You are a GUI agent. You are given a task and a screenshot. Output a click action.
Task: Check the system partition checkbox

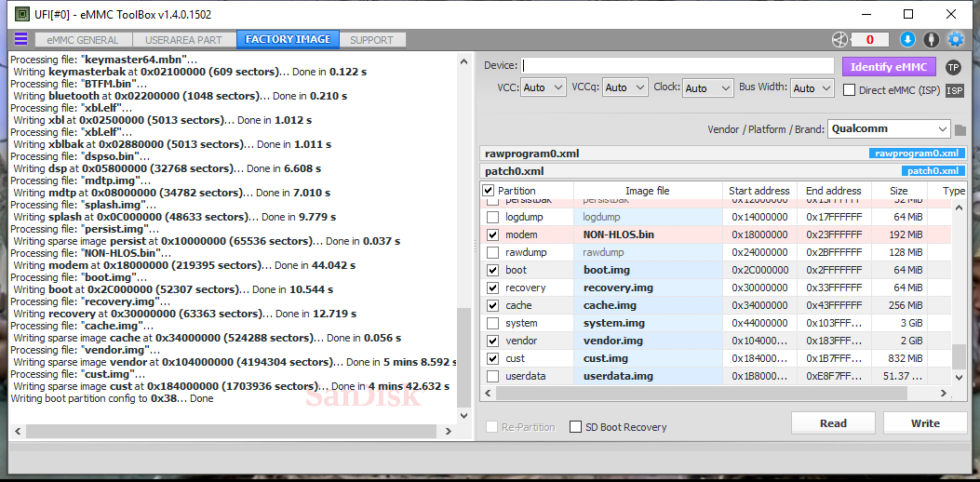491,323
